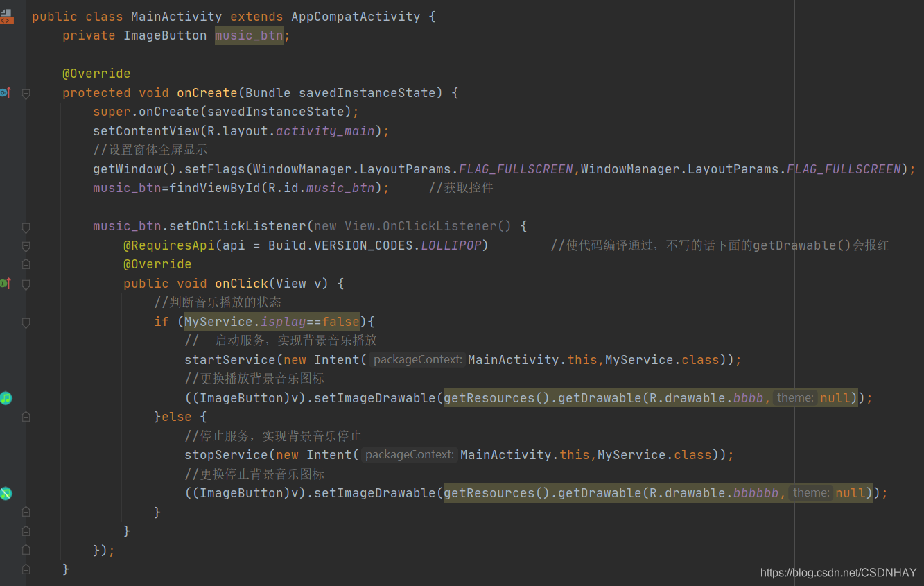This screenshot has width=924, height=586.
Task: Click the Bundle parameter type
Action: [268, 93]
